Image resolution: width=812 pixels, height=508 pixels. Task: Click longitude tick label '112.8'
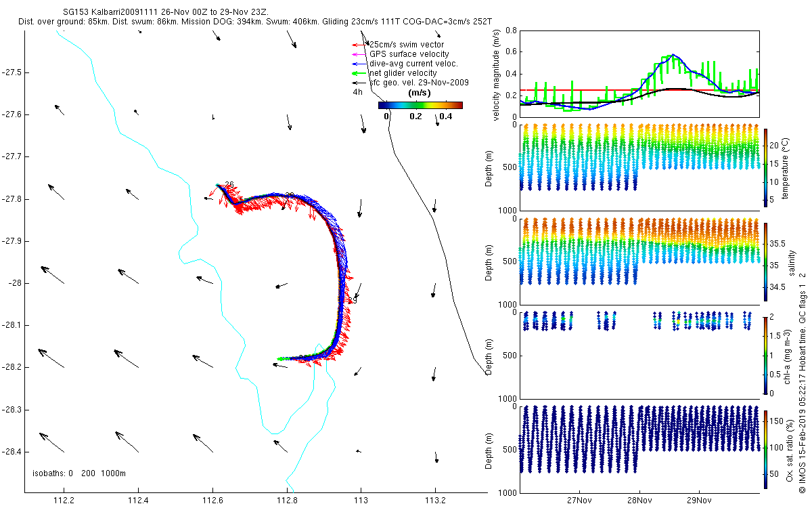click(287, 501)
